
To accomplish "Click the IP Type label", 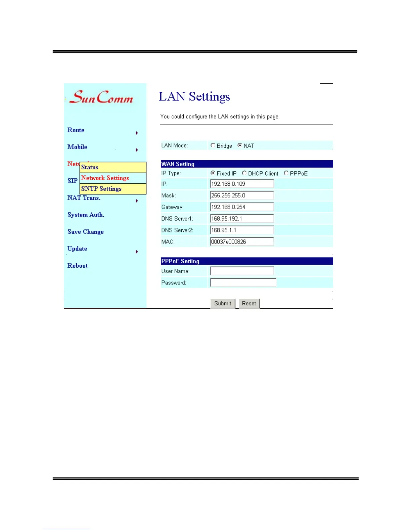I will 171,173.
